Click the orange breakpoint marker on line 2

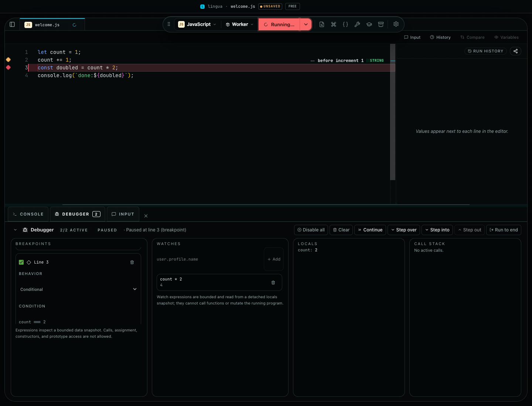(x=8, y=60)
